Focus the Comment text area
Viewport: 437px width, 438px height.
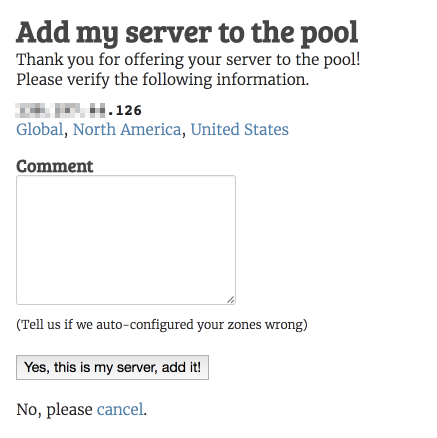click(126, 240)
